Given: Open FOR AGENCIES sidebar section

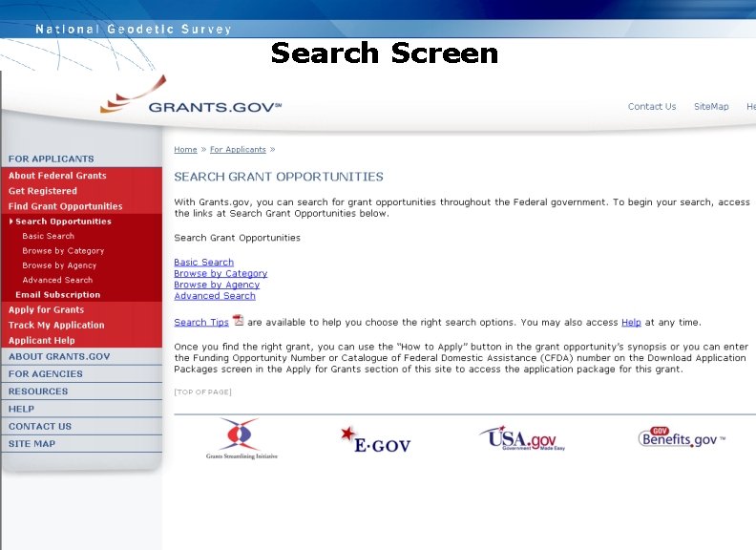Looking at the screenshot, I should point(45,374).
